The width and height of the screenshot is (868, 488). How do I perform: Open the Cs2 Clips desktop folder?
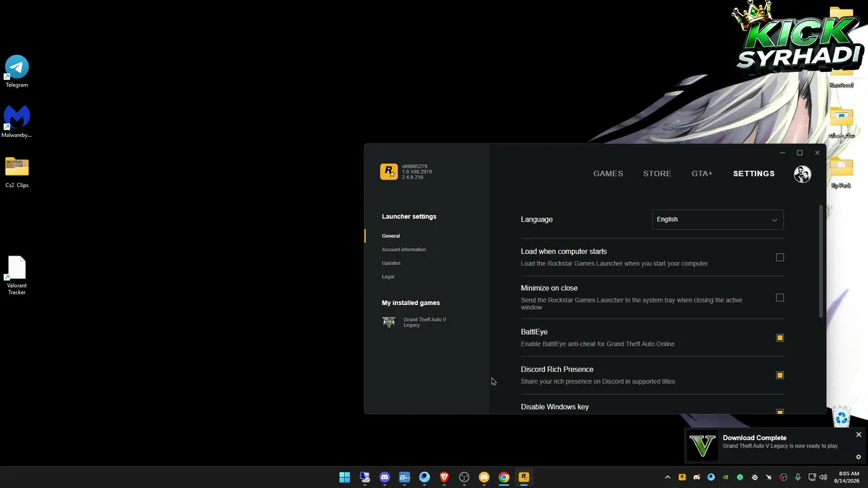click(x=17, y=172)
